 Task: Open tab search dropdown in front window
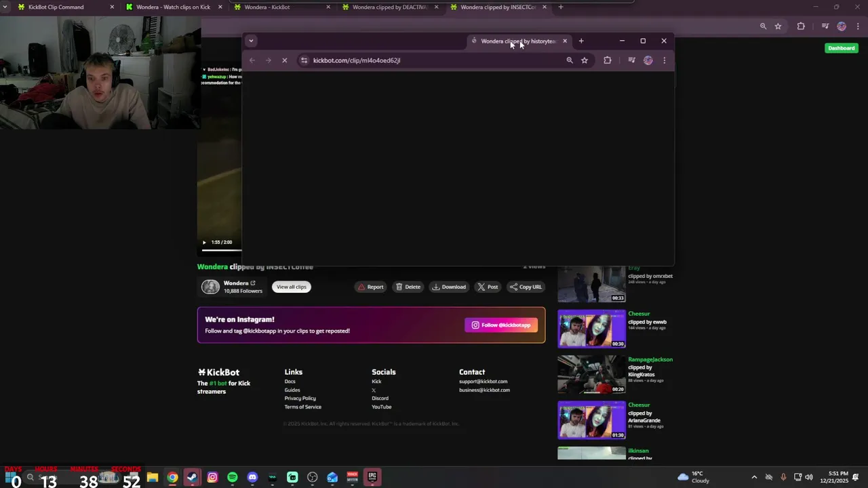tap(251, 41)
